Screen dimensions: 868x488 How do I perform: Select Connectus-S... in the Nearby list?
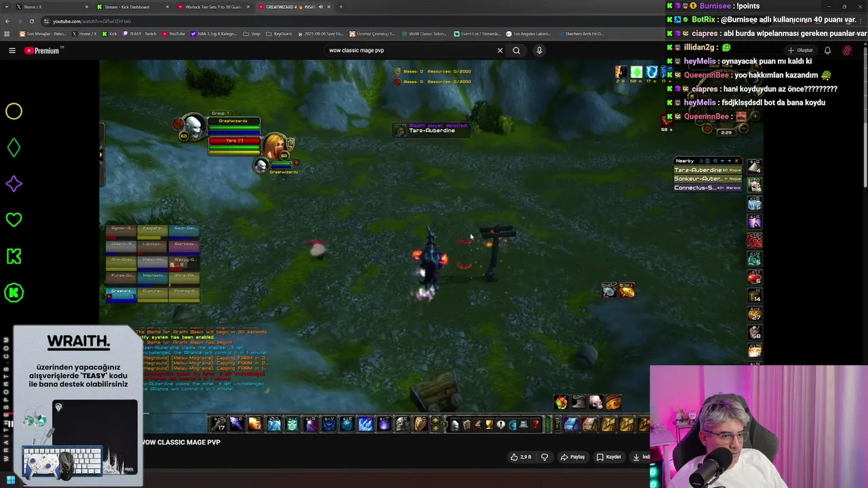[707, 188]
